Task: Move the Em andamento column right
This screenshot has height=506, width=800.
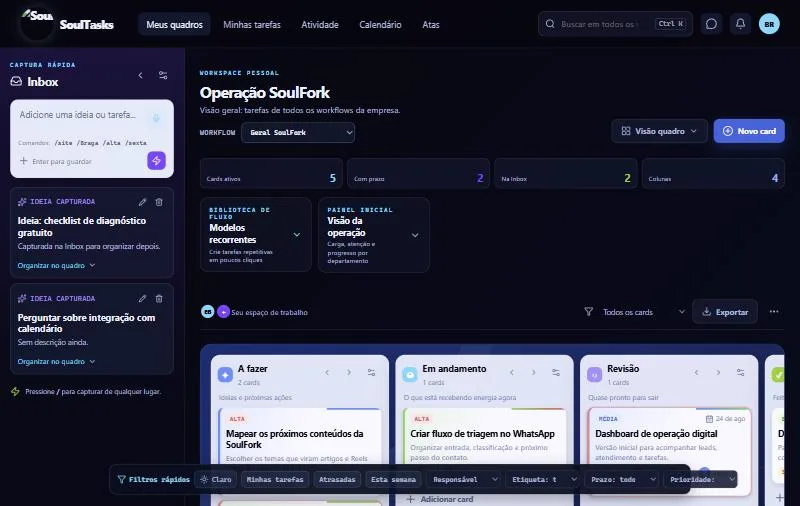Action: (x=534, y=372)
